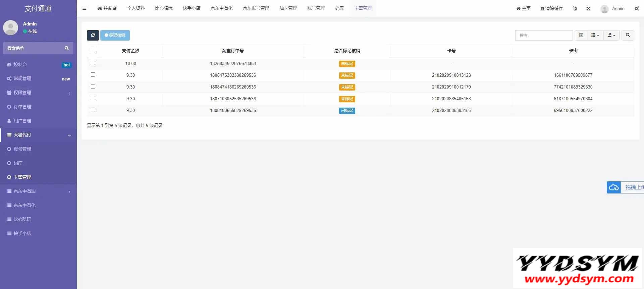This screenshot has height=289, width=644.
Task: Focus the table search input field
Action: (543, 35)
